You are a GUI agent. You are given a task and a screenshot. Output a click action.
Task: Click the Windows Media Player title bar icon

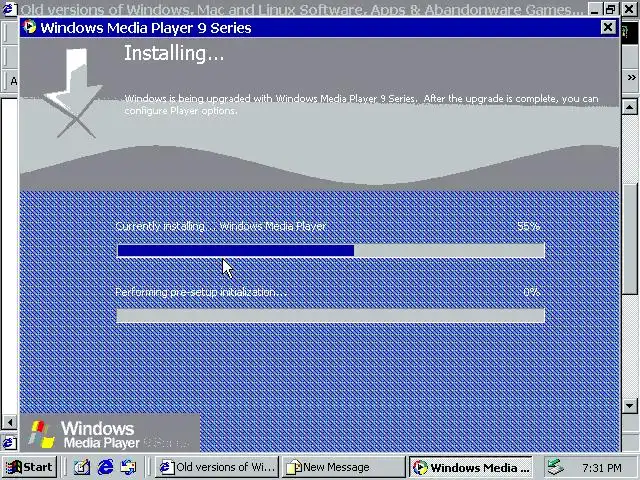tap(30, 27)
